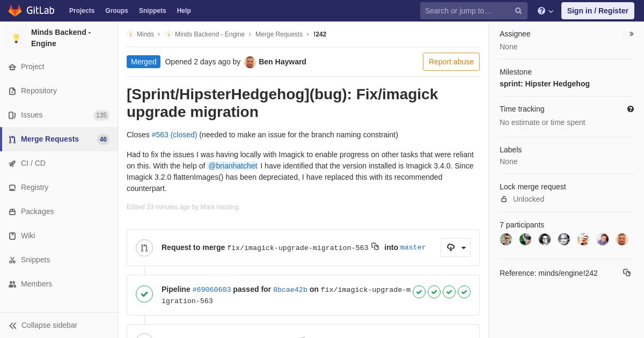Click fourth participant avatar
The width and height of the screenshot is (644, 338).
564,239
